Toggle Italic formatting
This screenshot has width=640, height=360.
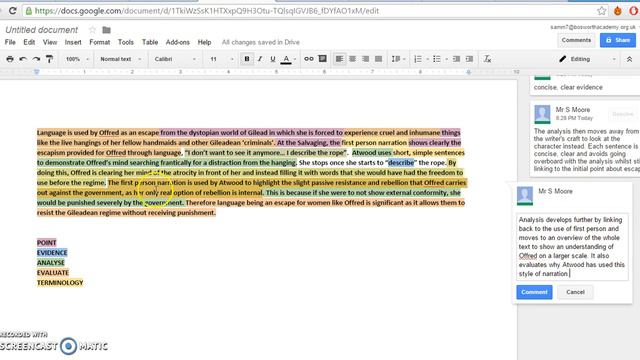coord(260,59)
